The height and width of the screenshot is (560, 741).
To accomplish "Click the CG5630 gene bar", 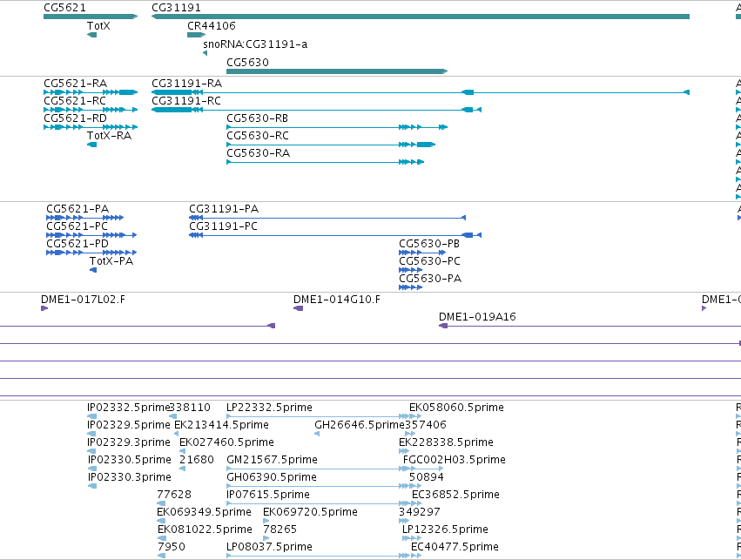I will tap(337, 71).
